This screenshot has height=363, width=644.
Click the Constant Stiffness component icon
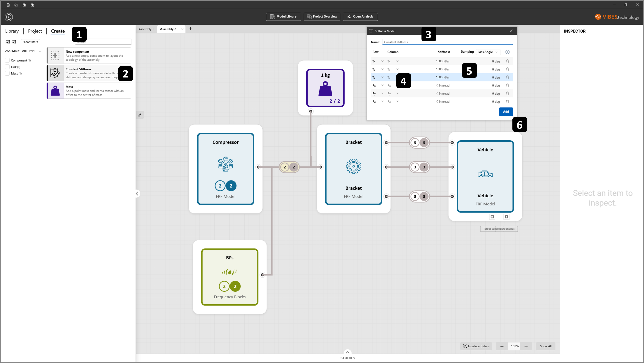pyautogui.click(x=55, y=73)
